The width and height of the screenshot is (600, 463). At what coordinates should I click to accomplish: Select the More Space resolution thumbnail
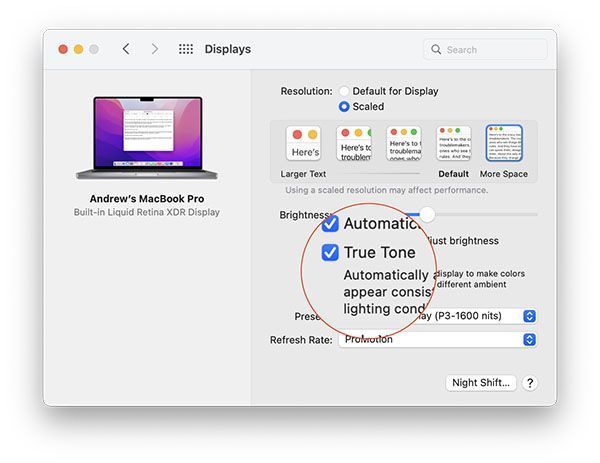pos(504,143)
